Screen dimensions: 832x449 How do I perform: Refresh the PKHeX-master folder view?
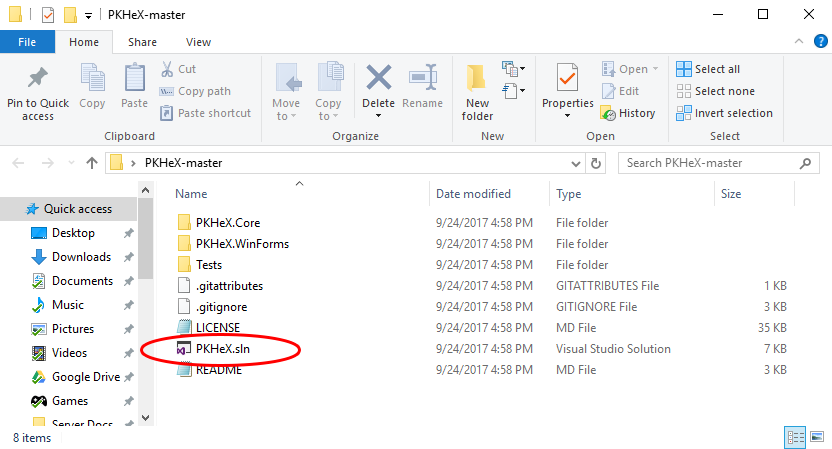pyautogui.click(x=597, y=163)
